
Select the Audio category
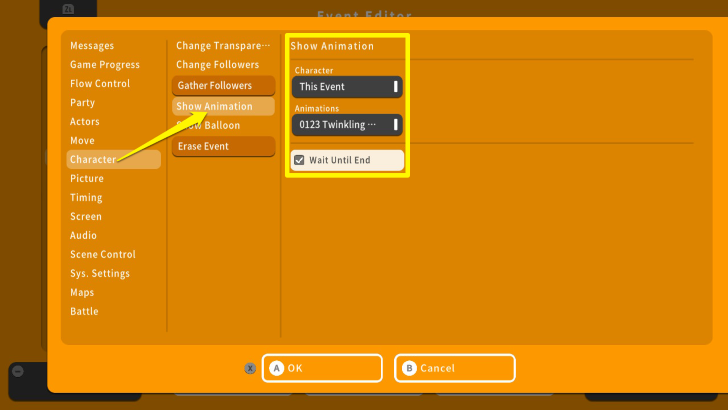point(84,235)
